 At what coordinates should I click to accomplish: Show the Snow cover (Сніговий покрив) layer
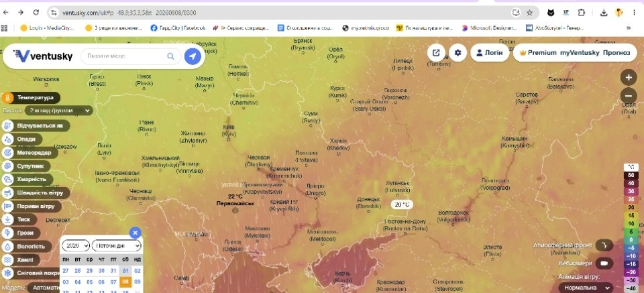click(32, 273)
